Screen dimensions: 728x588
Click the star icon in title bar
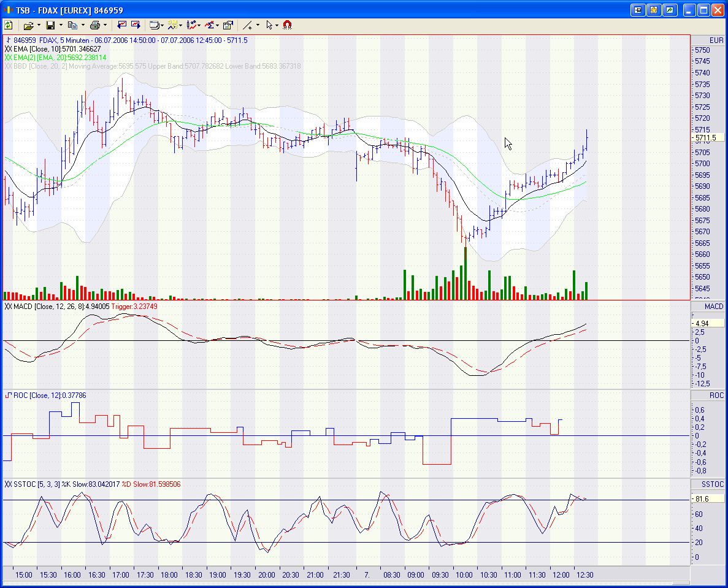pyautogui.click(x=654, y=10)
